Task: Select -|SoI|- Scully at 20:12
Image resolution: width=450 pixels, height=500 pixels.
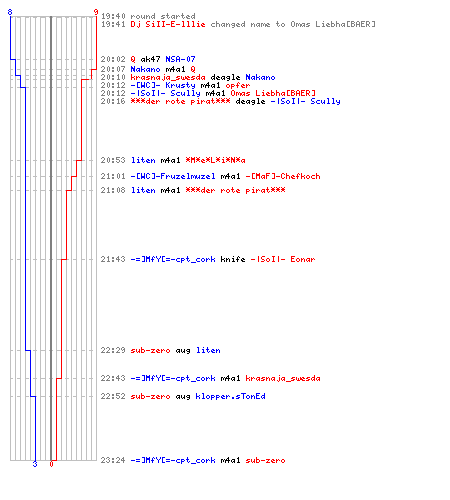Action: [x=165, y=93]
